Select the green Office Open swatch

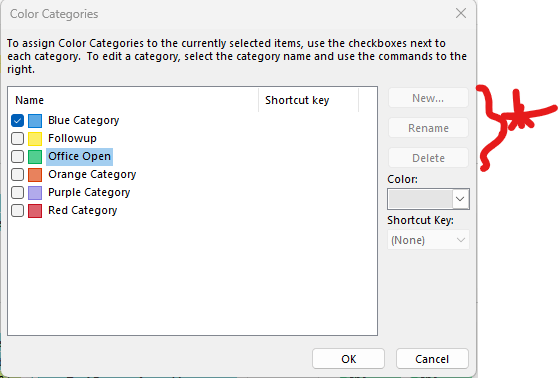pyautogui.click(x=35, y=157)
